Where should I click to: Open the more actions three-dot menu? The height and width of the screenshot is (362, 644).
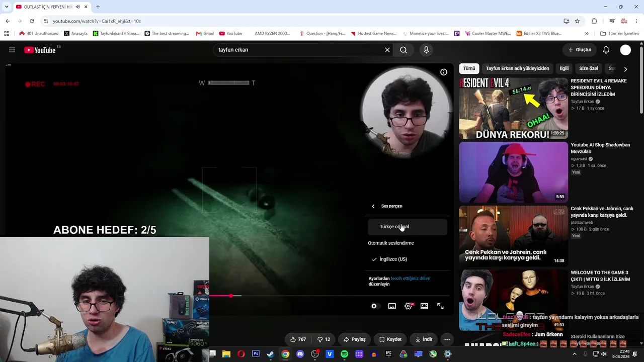coord(447,339)
